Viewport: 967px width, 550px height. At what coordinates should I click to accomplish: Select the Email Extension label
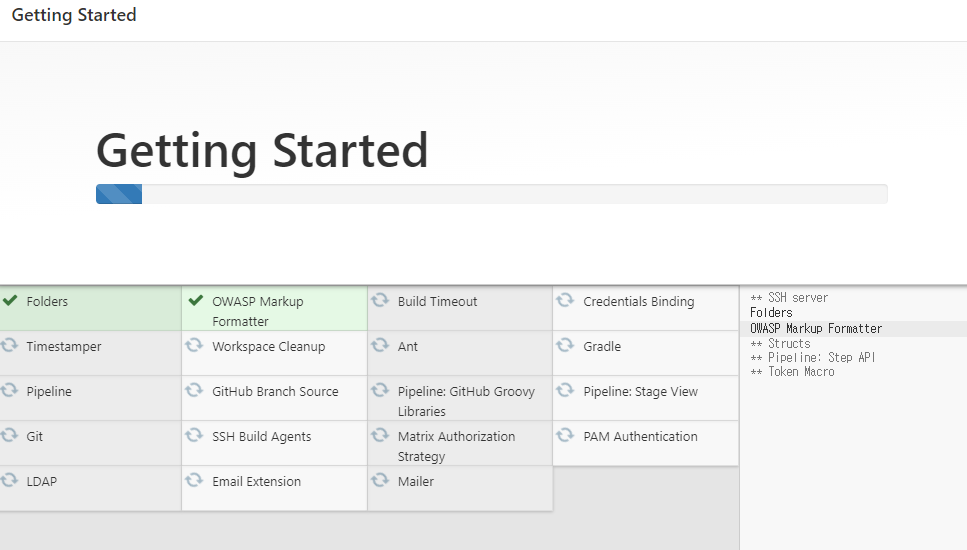coord(257,482)
